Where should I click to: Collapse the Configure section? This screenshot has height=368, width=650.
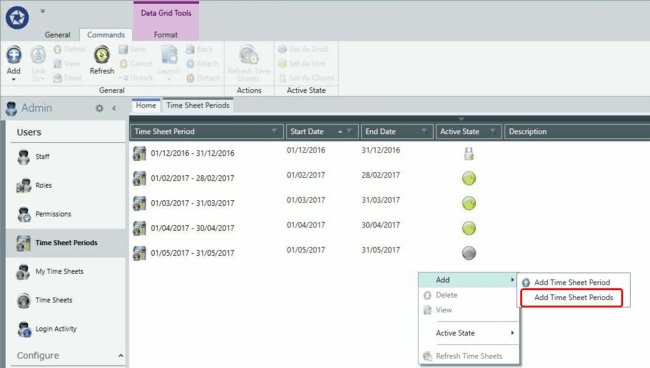point(121,356)
